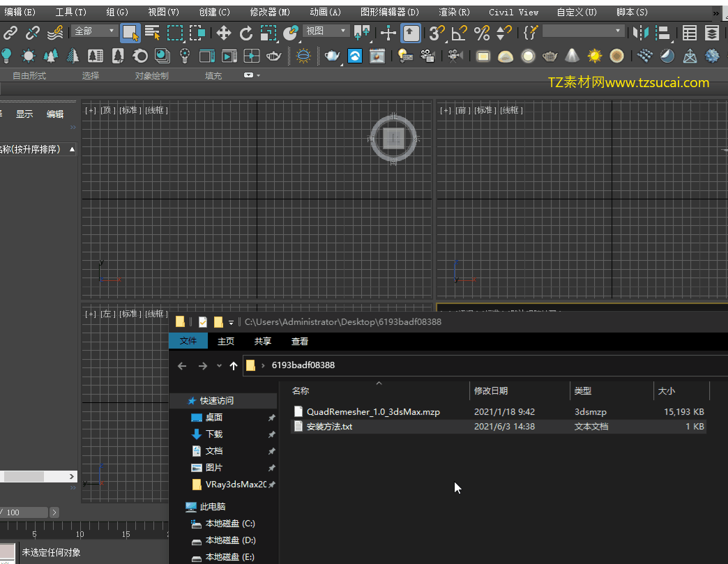The width and height of the screenshot is (728, 564).
Task: Click Select and Manipulate crosshair icon
Action: click(388, 33)
